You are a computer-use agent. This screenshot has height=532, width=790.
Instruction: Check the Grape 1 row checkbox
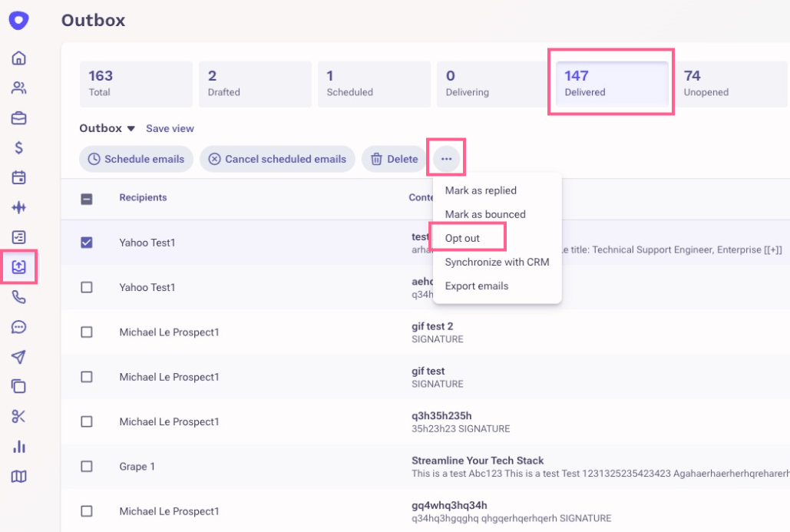pyautogui.click(x=87, y=466)
